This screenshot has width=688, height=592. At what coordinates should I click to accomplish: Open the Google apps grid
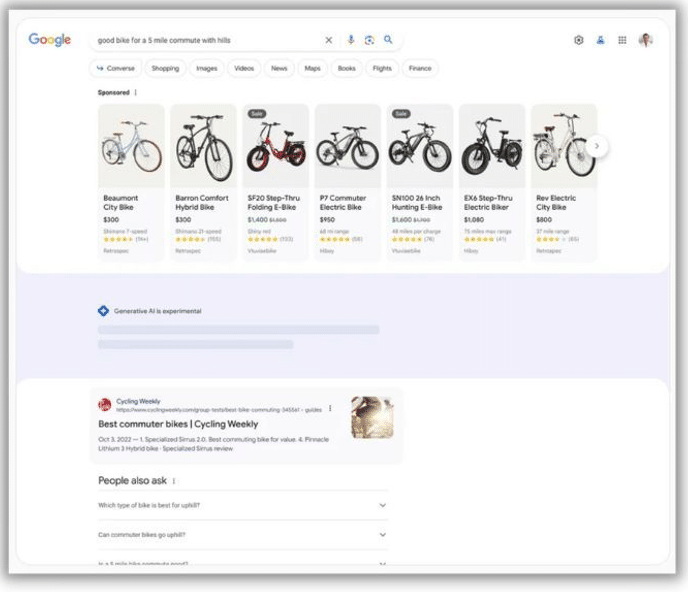[622, 40]
